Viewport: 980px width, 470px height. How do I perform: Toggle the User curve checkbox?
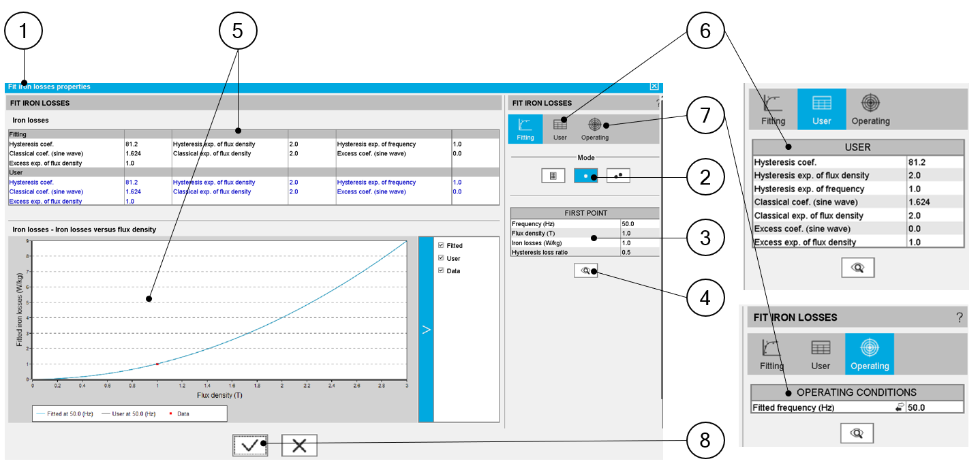tap(442, 258)
